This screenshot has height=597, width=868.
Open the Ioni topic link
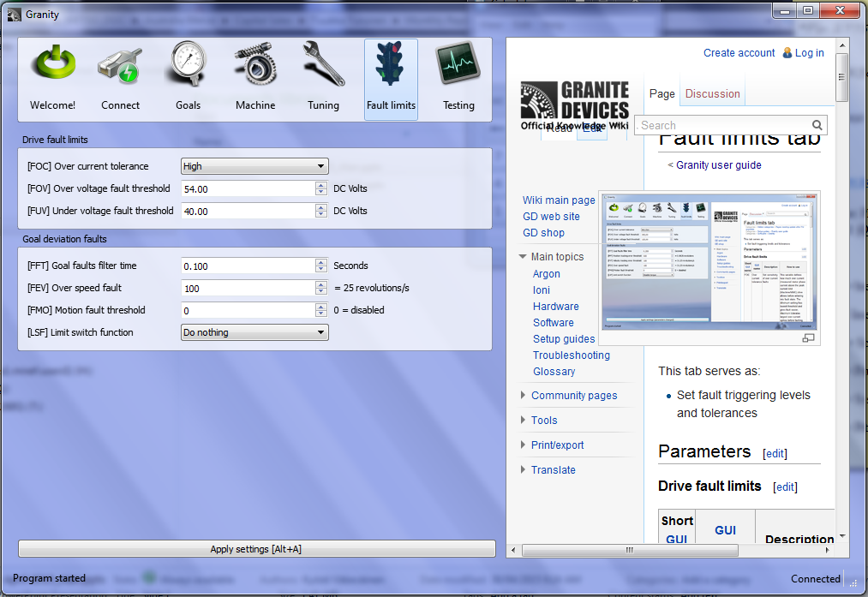click(x=542, y=290)
